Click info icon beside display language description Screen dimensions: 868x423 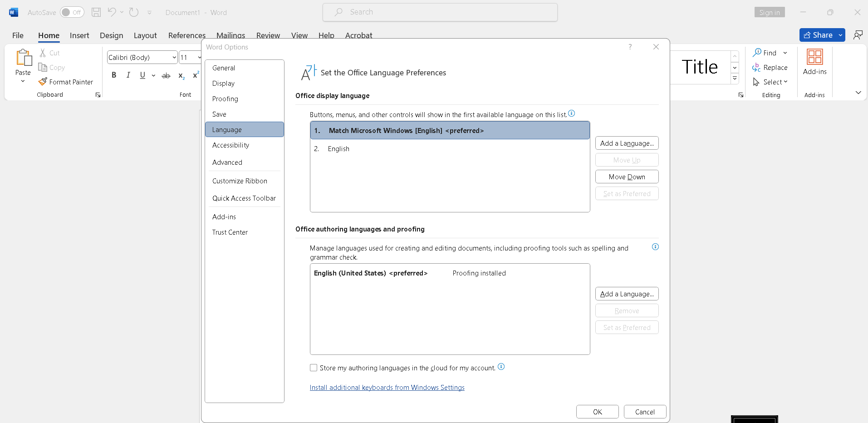[x=572, y=113]
